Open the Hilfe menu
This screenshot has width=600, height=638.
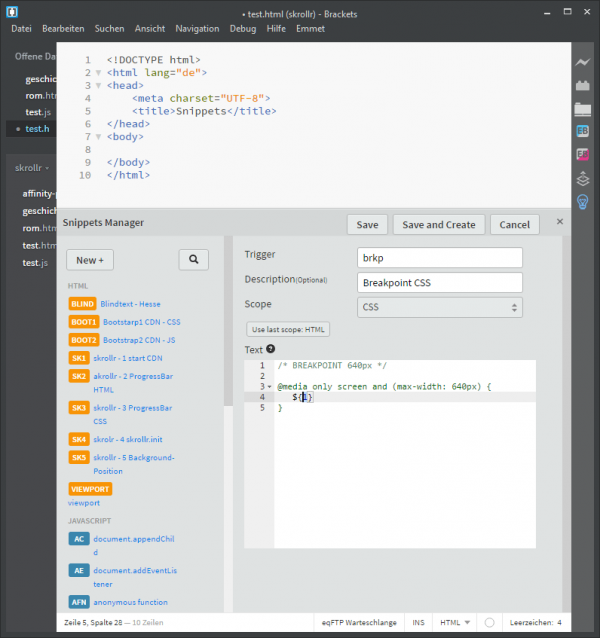(x=276, y=28)
